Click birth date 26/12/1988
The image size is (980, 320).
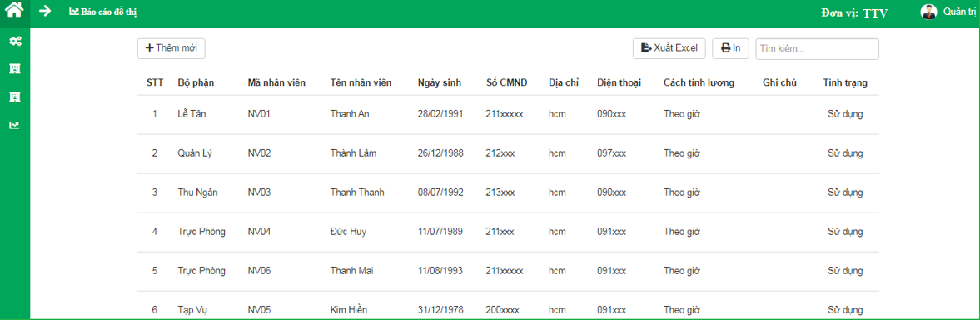pyautogui.click(x=440, y=153)
